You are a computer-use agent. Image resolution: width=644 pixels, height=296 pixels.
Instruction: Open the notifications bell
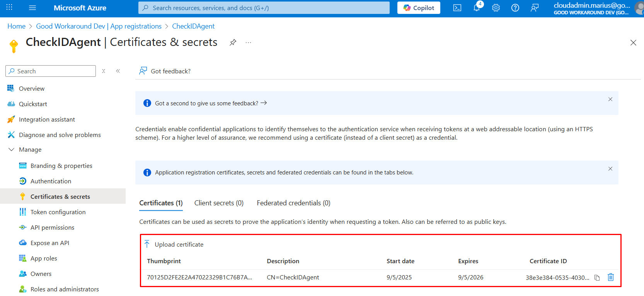coord(477,8)
